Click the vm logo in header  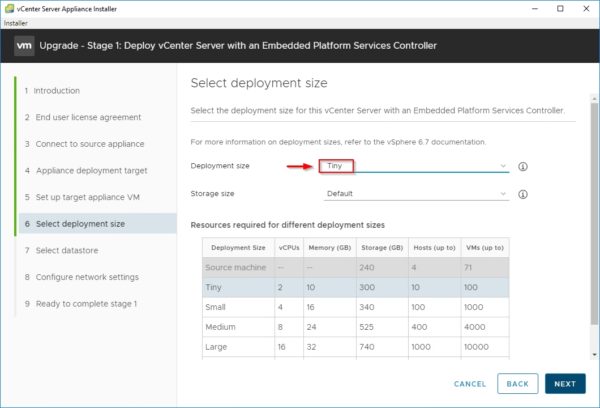(24, 46)
